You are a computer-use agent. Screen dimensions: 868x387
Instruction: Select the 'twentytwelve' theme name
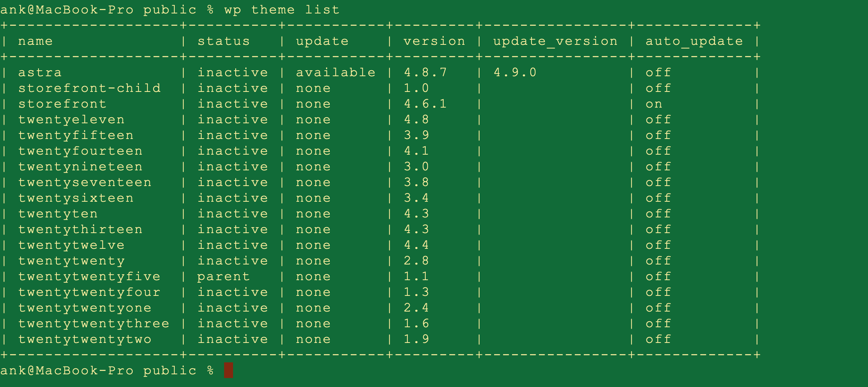pyautogui.click(x=71, y=245)
